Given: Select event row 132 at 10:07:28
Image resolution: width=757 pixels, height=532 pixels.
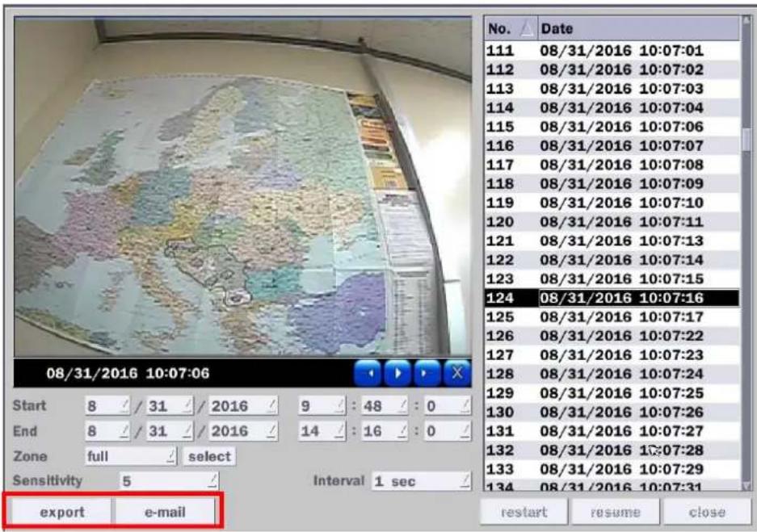Looking at the screenshot, I should [x=612, y=450].
